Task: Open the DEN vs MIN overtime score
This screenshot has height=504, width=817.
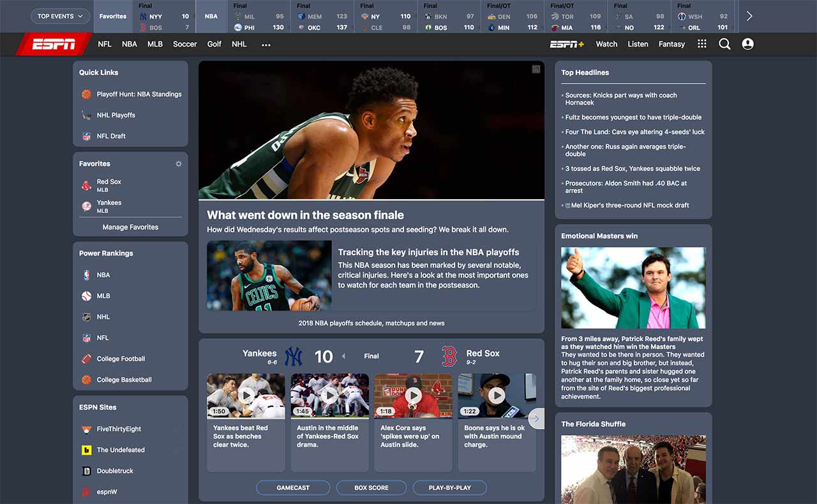Action: pos(513,16)
